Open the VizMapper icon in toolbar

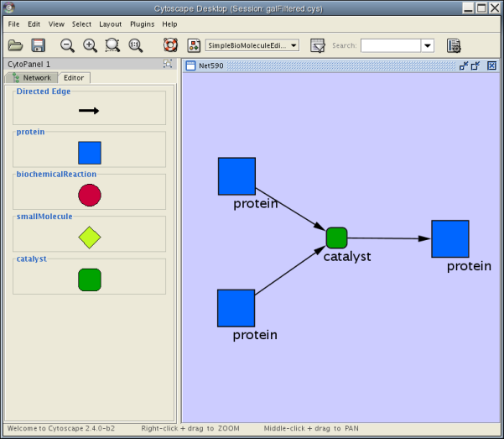pos(194,45)
